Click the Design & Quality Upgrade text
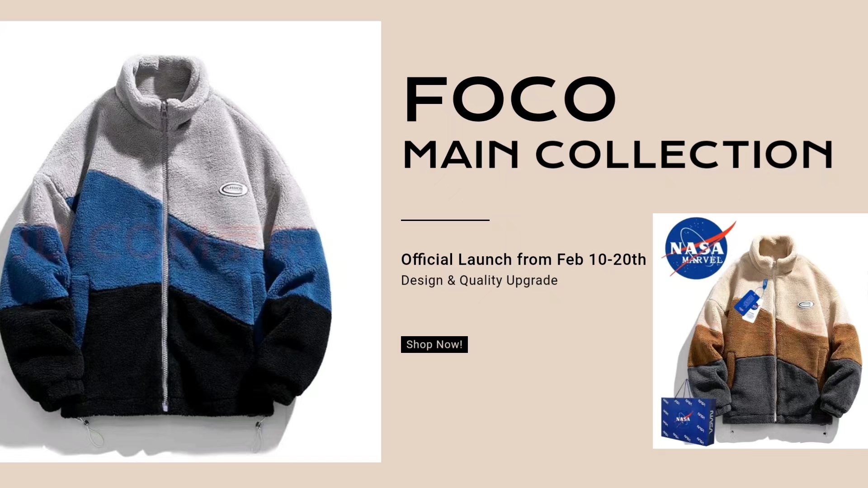This screenshot has width=868, height=488. (x=479, y=280)
